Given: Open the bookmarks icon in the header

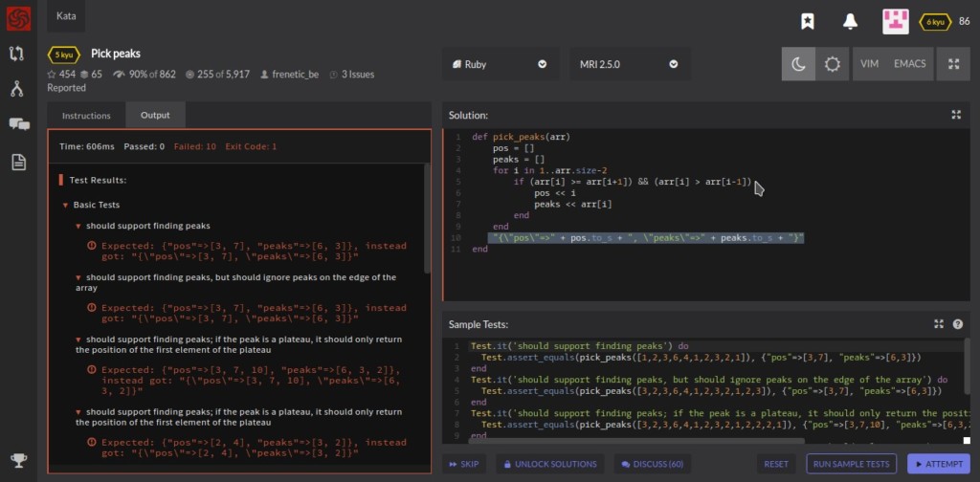Looking at the screenshot, I should pyautogui.click(x=808, y=22).
